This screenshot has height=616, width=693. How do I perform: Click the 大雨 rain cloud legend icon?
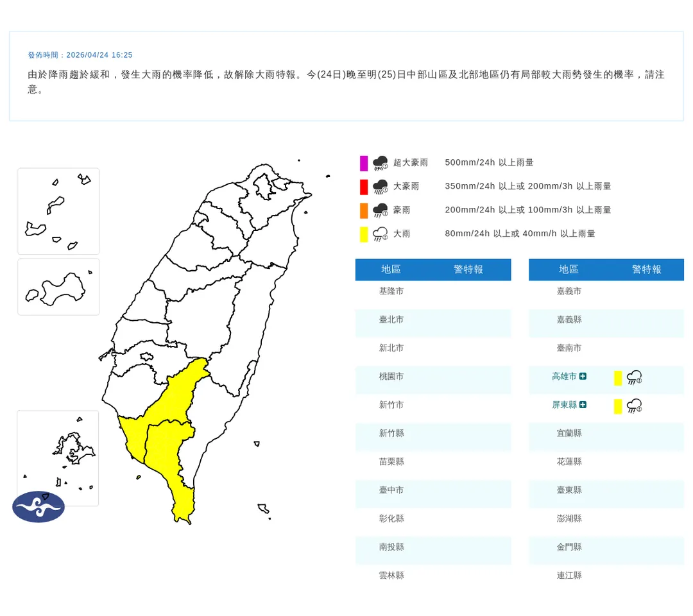click(x=380, y=234)
